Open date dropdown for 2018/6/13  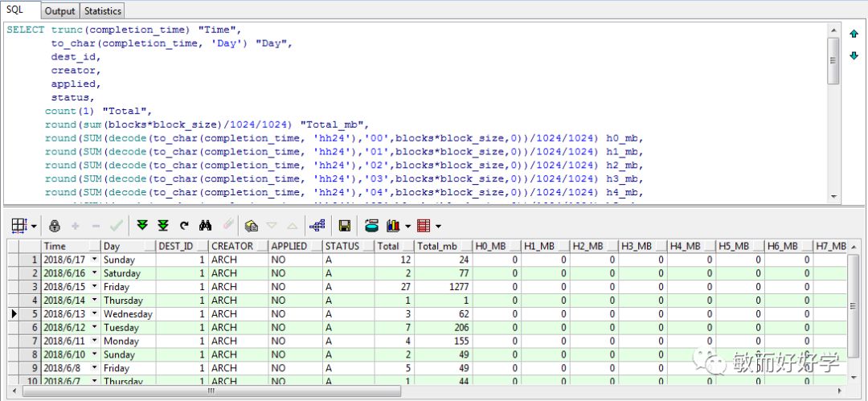tap(95, 313)
